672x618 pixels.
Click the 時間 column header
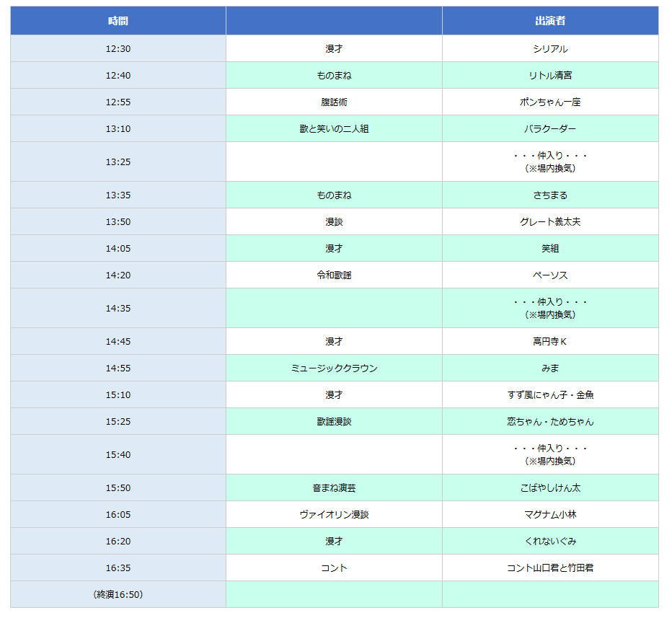(118, 21)
